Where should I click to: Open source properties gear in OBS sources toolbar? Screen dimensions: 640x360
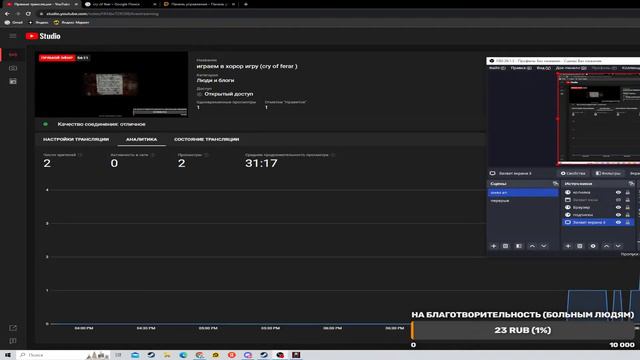[x=593, y=246]
